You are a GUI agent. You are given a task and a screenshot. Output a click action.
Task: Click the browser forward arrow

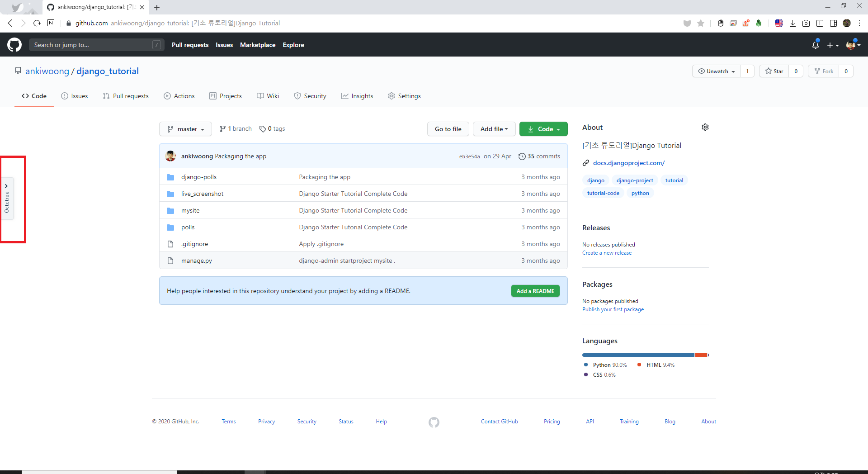(x=24, y=23)
